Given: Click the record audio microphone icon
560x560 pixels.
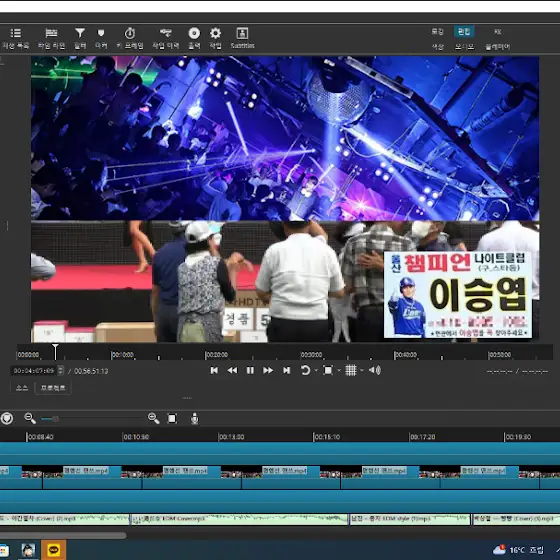Looking at the screenshot, I should click(194, 418).
